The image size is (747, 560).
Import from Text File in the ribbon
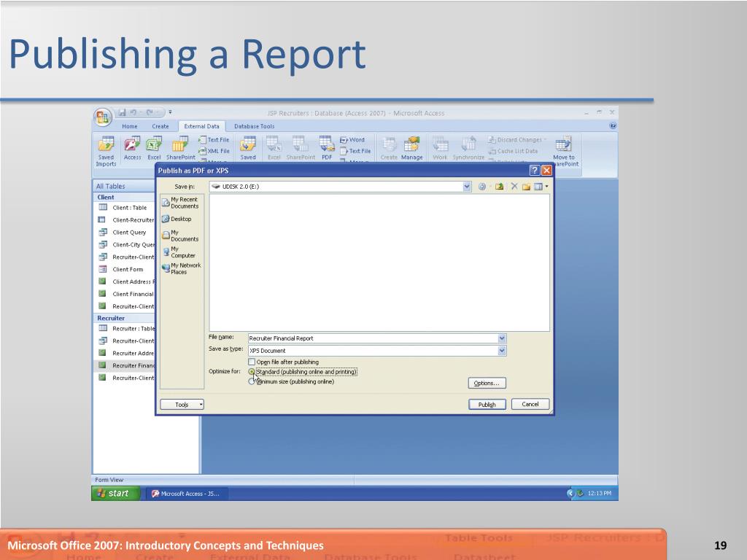click(214, 139)
